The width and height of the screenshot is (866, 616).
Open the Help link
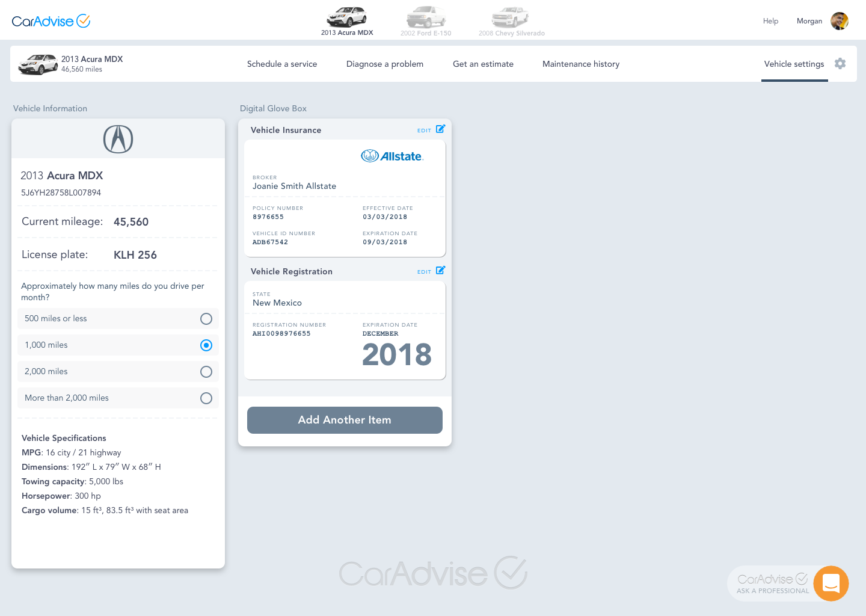(x=770, y=21)
